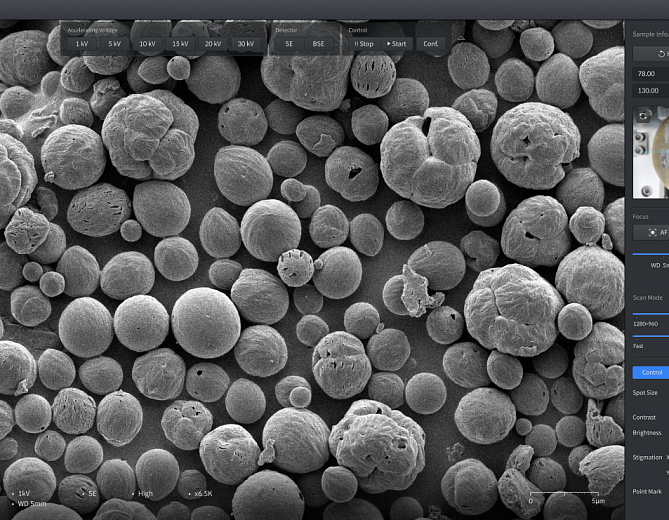The height and width of the screenshot is (520, 669).
Task: Click the Sample Info. panel header
Action: coord(650,34)
